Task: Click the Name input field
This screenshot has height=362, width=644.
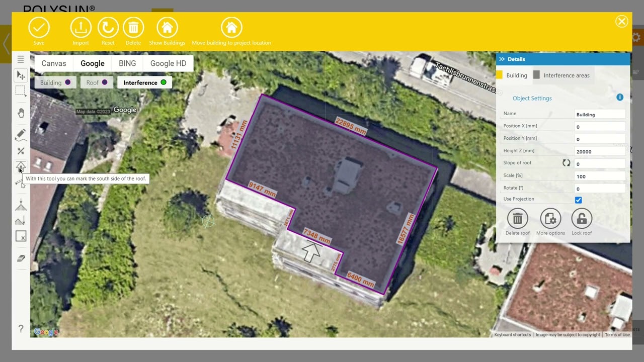Action: click(600, 115)
